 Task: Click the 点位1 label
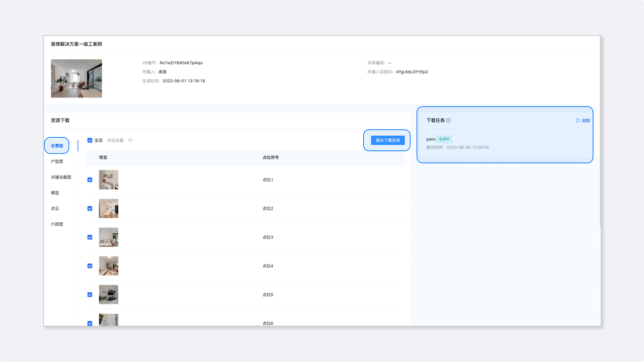268,179
